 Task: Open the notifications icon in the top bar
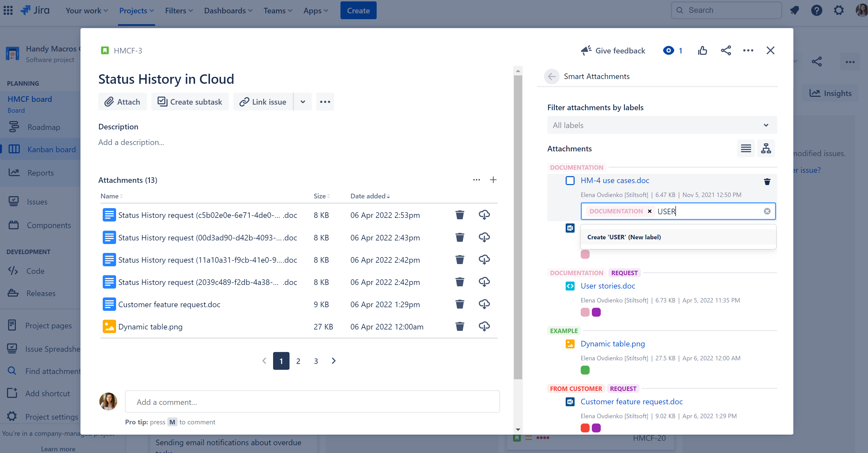click(794, 11)
